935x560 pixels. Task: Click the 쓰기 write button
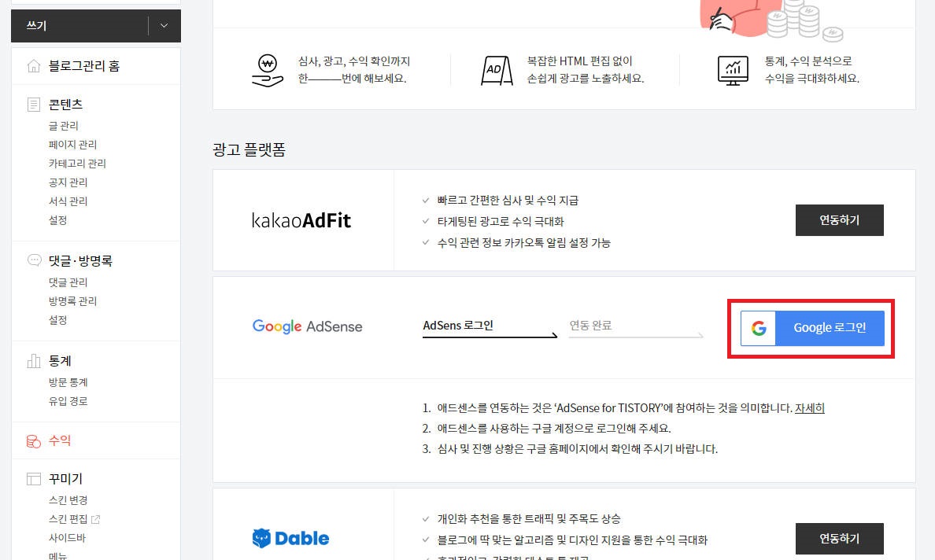tap(80, 26)
